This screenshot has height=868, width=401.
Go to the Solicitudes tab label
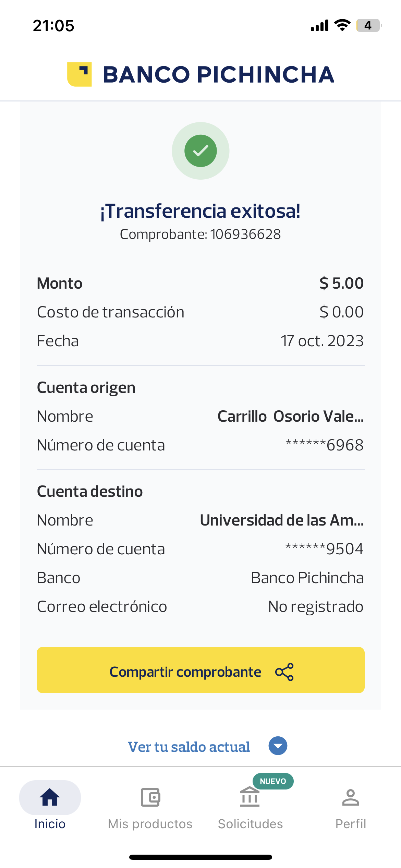click(x=250, y=823)
